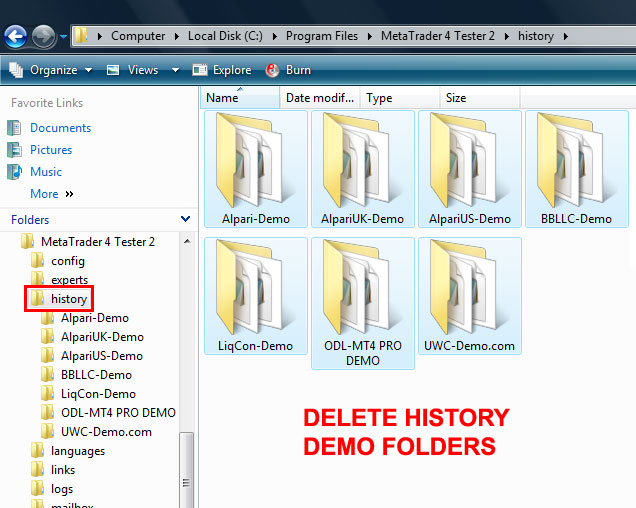Select AlpariUS-Demo in folder tree
Screen dimensions: 636x508
102,356
